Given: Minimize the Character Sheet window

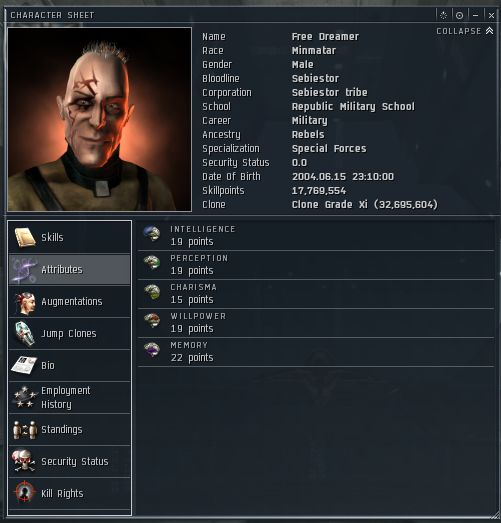Looking at the screenshot, I should coord(475,15).
